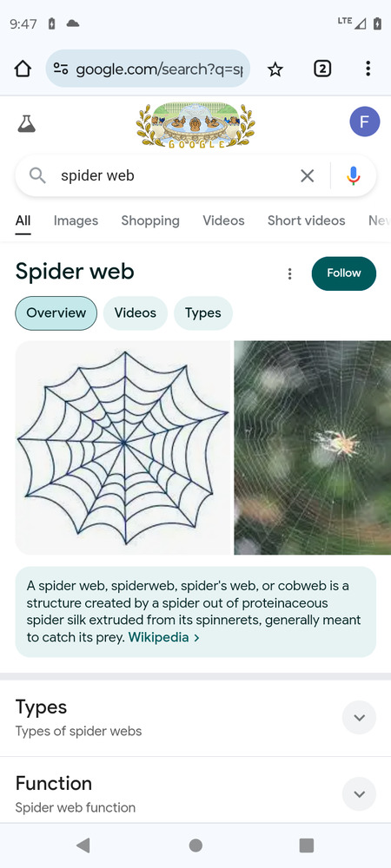Open the spider web drawing thumbnail
This screenshot has height=868, width=391.
123,448
